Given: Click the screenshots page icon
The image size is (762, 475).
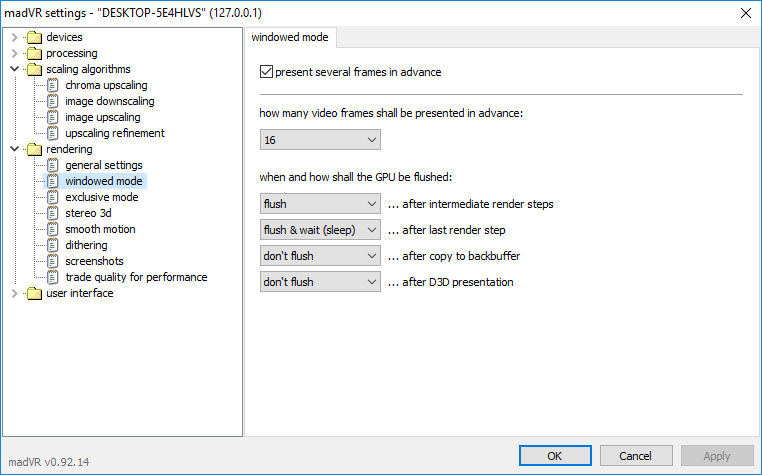Looking at the screenshot, I should click(x=52, y=261).
